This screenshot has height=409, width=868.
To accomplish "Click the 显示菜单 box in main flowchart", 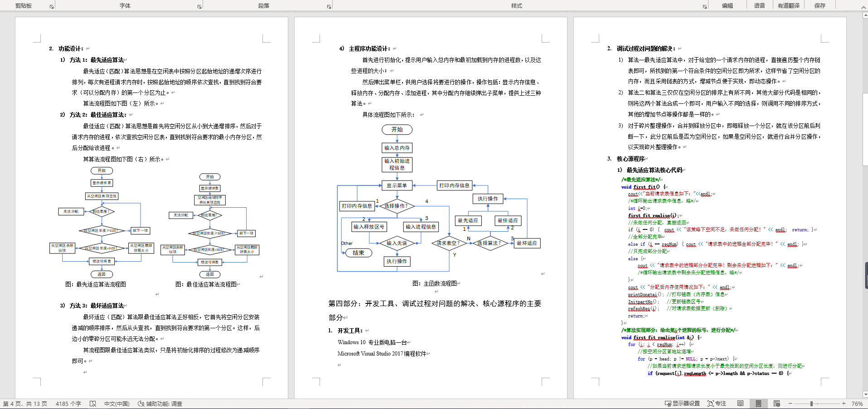I will coord(397,185).
